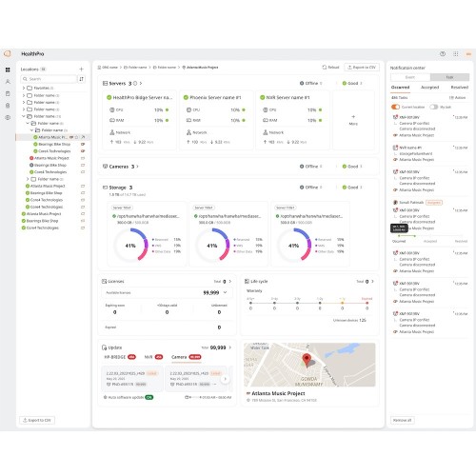Click the Offline filter in Servers section

pos(310,83)
